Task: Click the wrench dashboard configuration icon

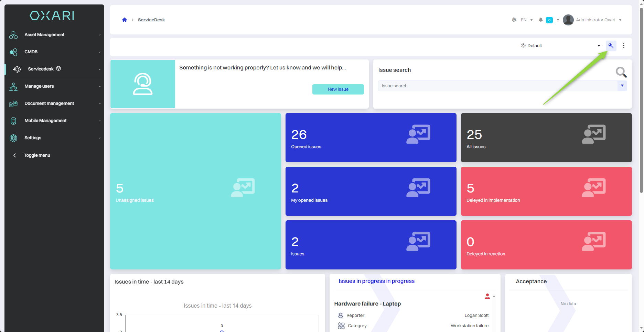Action: 611,46
